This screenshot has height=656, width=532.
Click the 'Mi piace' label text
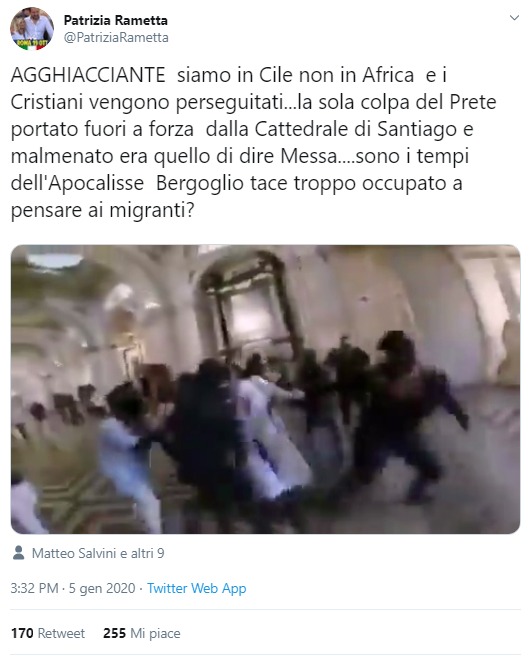[x=155, y=633]
